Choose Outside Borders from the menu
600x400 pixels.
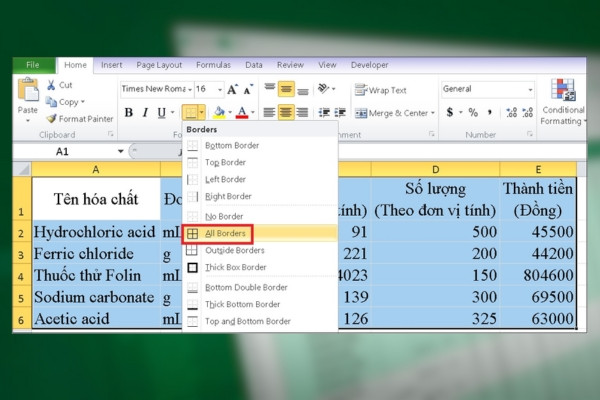click(260, 250)
